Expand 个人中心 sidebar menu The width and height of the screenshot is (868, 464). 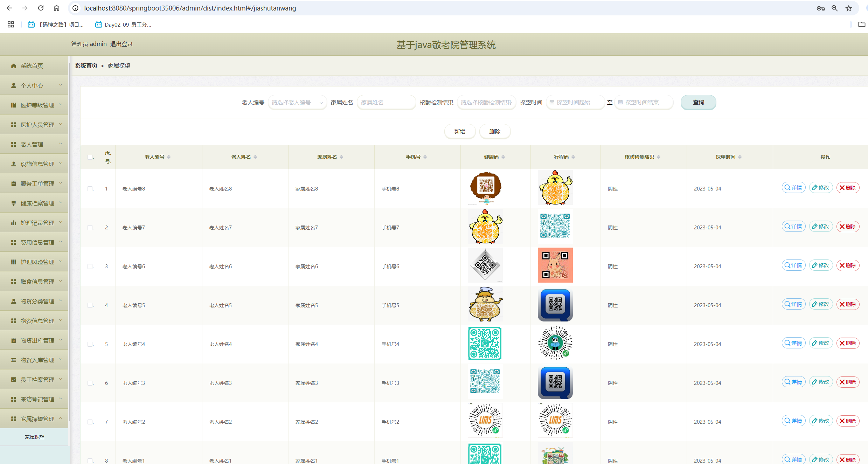[x=34, y=85]
